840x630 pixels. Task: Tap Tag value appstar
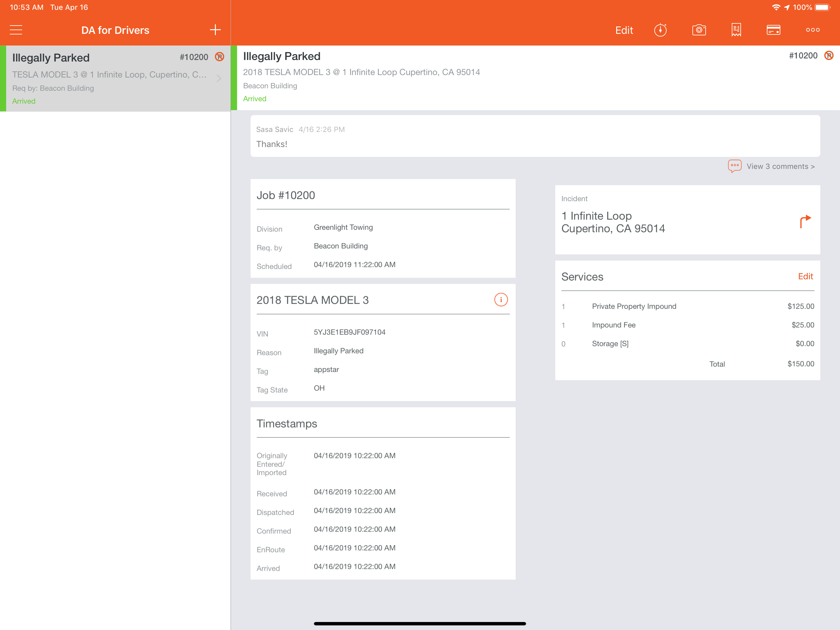pos(326,369)
